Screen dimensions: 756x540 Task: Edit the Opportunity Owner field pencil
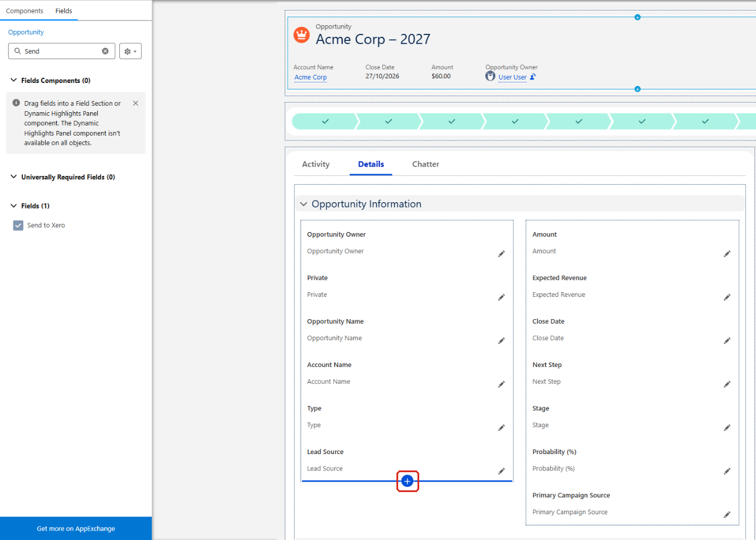click(501, 254)
